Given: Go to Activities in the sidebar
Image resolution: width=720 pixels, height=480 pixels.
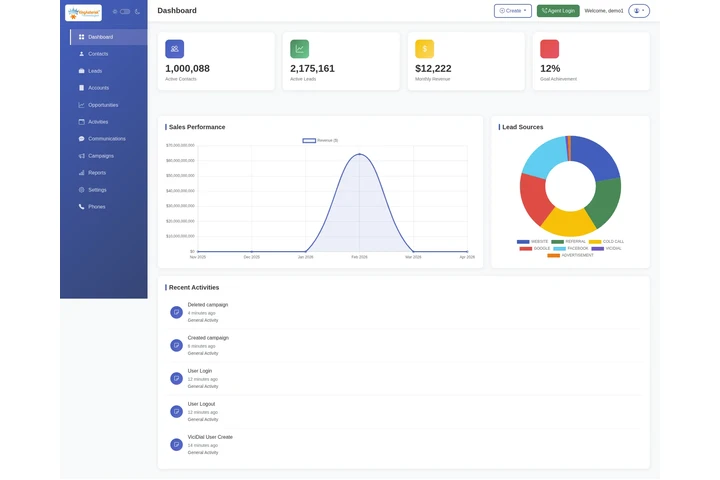Looking at the screenshot, I should point(98,122).
